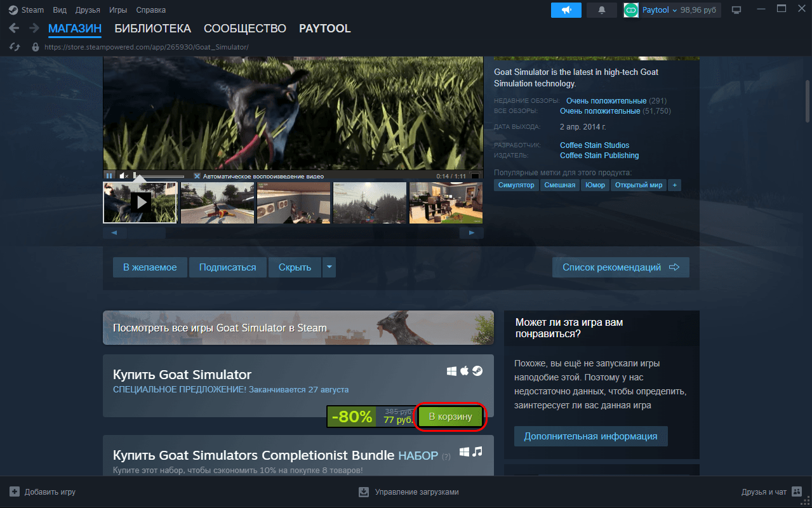This screenshot has width=812, height=508.
Task: Toggle automatic video playback checkbox
Action: (x=197, y=176)
